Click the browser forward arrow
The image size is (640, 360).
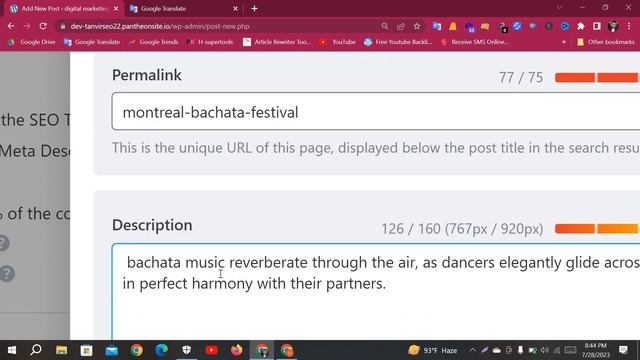[x=27, y=26]
